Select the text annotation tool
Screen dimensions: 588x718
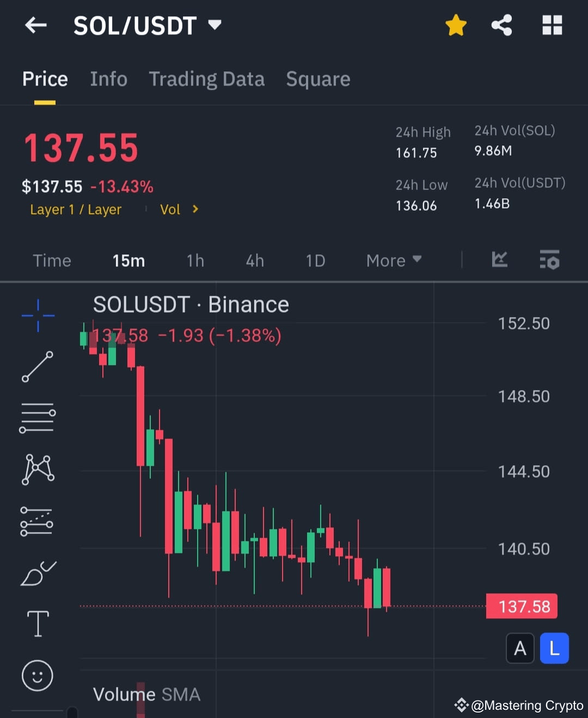[x=38, y=624]
